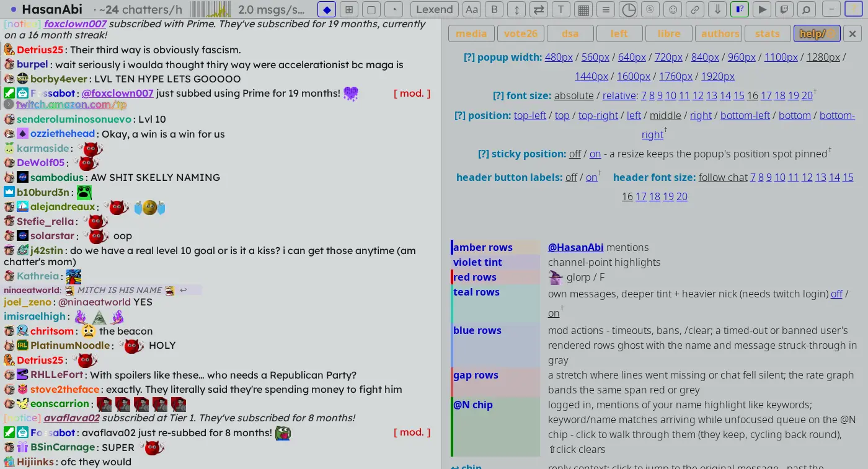Turn teal rows own-message highlighting off
The width and height of the screenshot is (868, 469).
coord(837,294)
